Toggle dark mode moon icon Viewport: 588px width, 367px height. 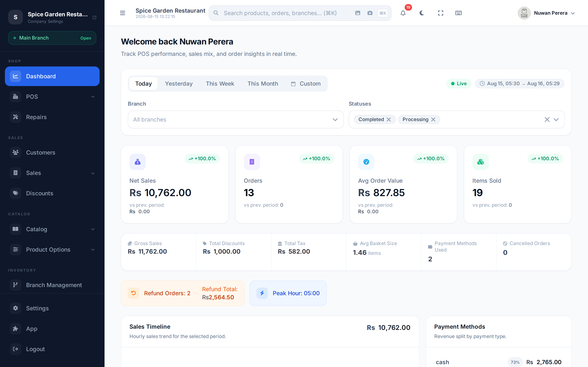tap(422, 13)
